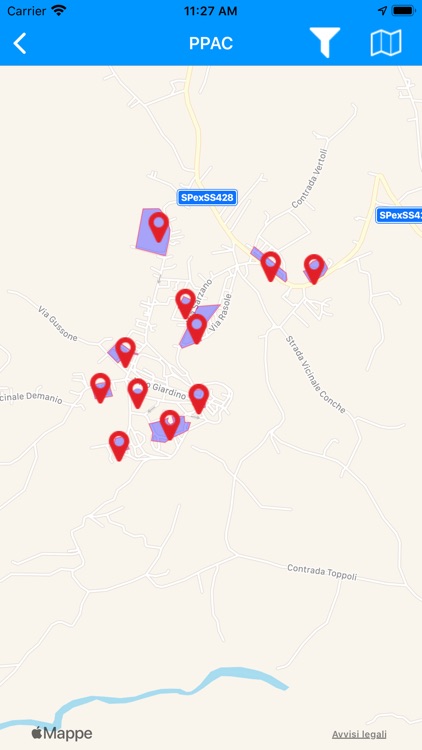The image size is (422, 750).
Task: Open the filter funnel icon
Action: point(325,43)
